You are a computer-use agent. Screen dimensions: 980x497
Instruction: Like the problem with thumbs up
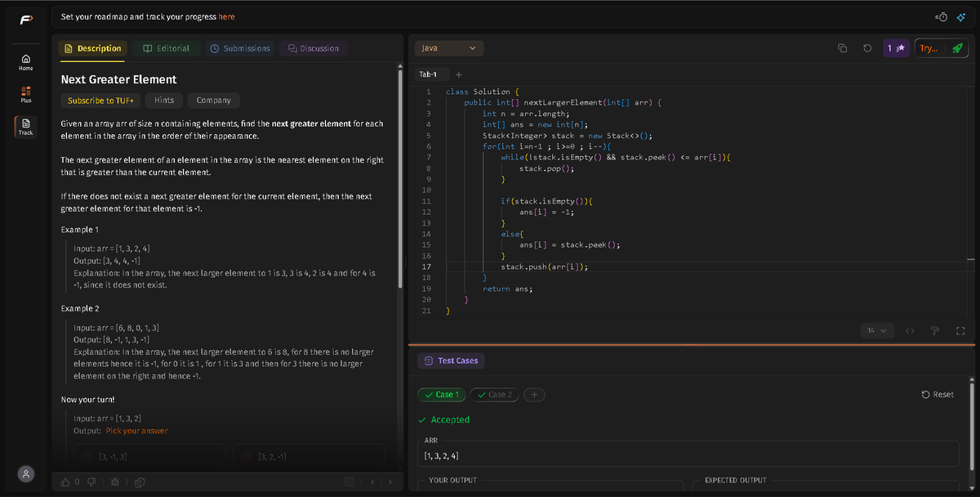pos(65,481)
